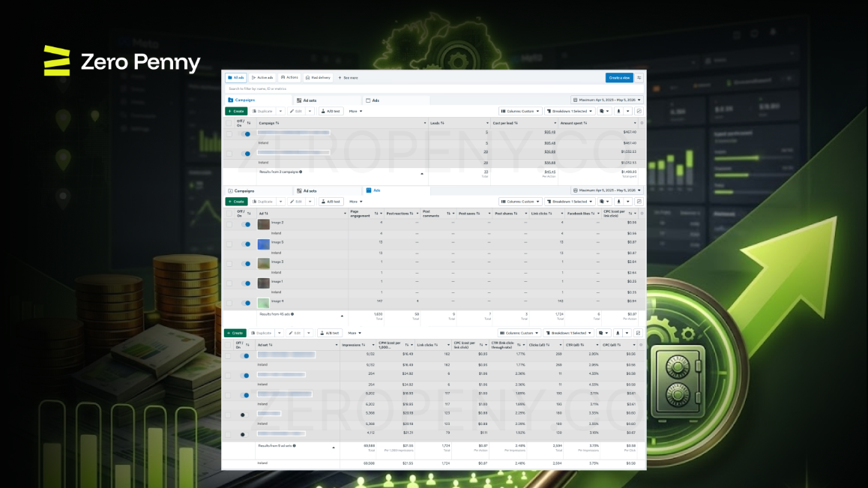
Task: Check the checkbox for ad Image 3
Action: [229, 264]
